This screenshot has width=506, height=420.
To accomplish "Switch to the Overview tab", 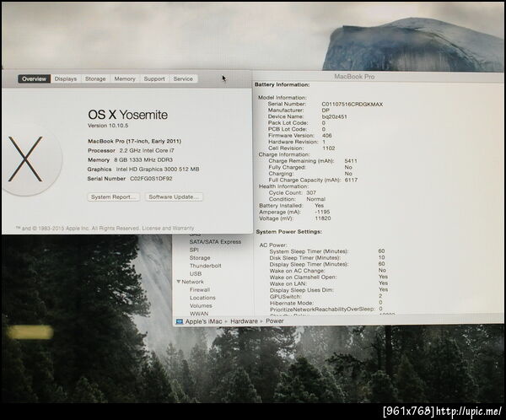I will (x=34, y=78).
